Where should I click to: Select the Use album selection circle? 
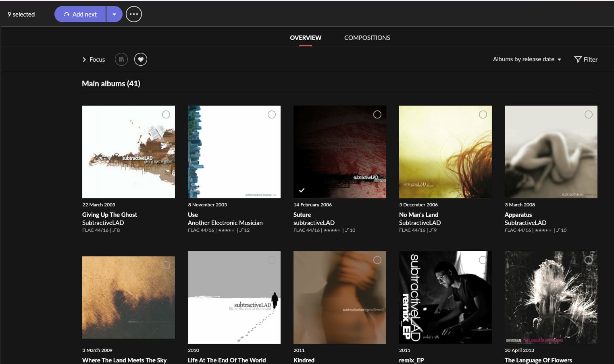pyautogui.click(x=272, y=114)
